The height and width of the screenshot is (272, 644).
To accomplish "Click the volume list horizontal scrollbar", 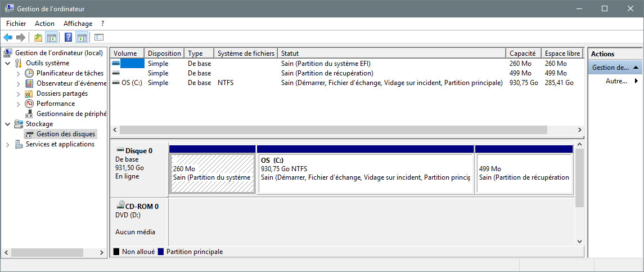I will (334, 130).
